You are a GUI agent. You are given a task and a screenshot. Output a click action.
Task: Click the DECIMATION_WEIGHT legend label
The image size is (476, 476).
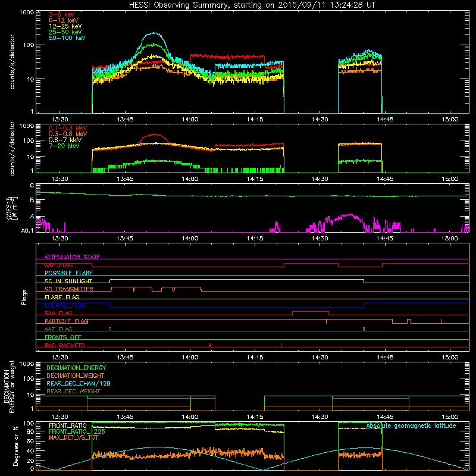pos(76,376)
